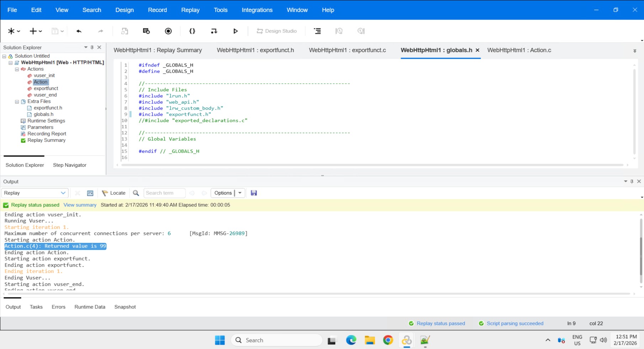Click the Save output icon in Output pane

coord(254,193)
